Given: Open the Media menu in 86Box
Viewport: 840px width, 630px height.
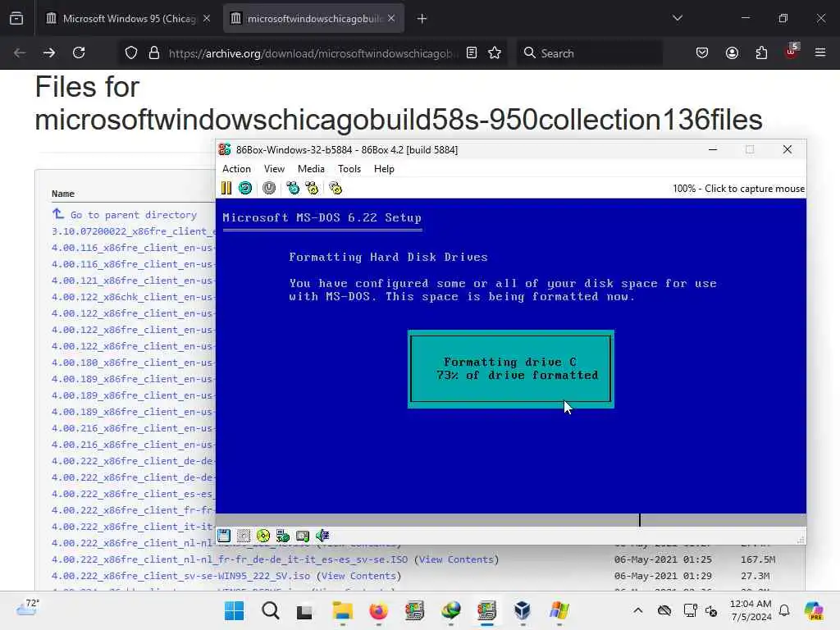Looking at the screenshot, I should [x=311, y=169].
